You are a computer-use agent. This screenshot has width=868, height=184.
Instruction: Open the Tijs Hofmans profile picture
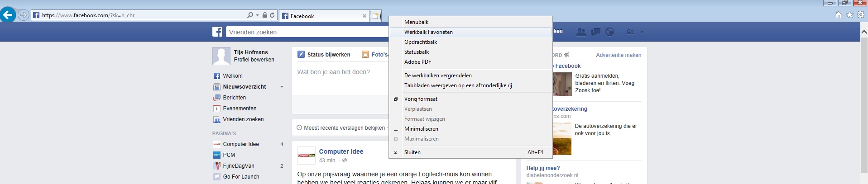click(x=221, y=56)
